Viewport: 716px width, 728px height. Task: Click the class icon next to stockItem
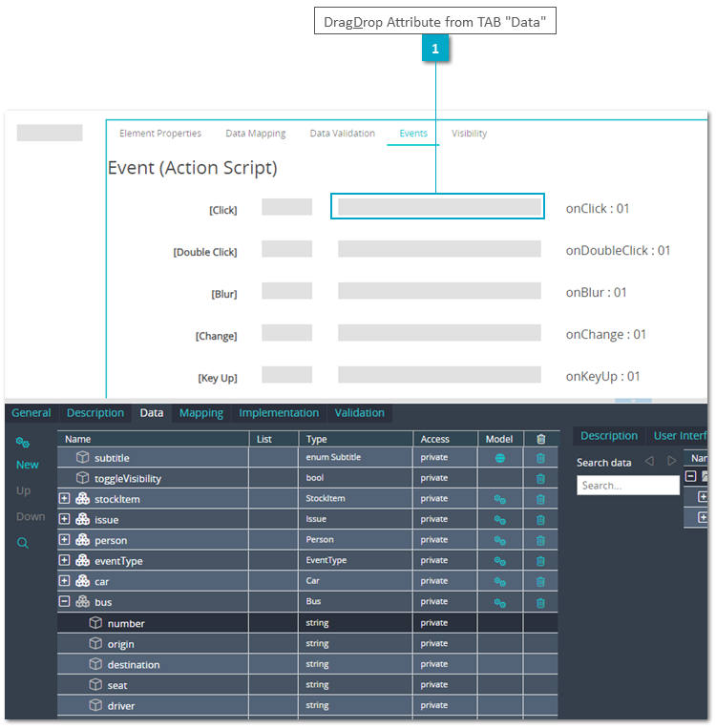pyautogui.click(x=83, y=498)
